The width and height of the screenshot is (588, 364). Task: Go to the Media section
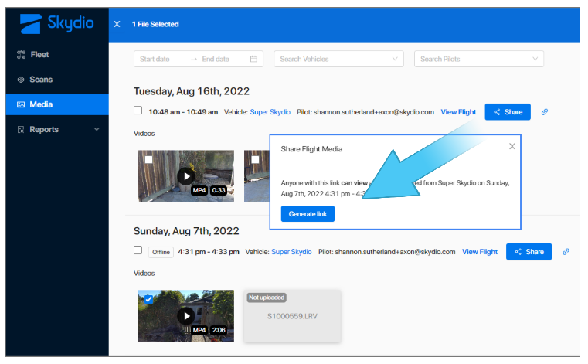(x=57, y=104)
